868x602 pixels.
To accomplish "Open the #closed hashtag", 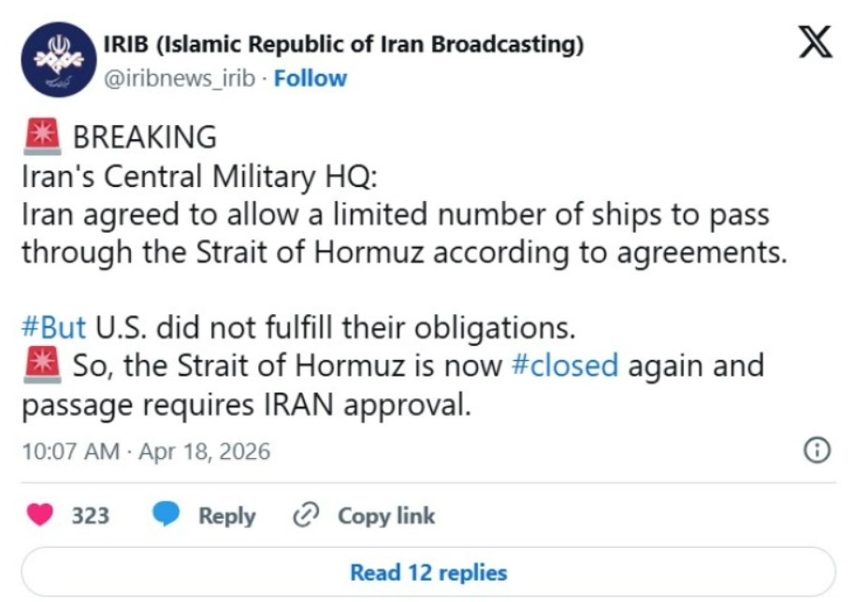I will point(565,365).
